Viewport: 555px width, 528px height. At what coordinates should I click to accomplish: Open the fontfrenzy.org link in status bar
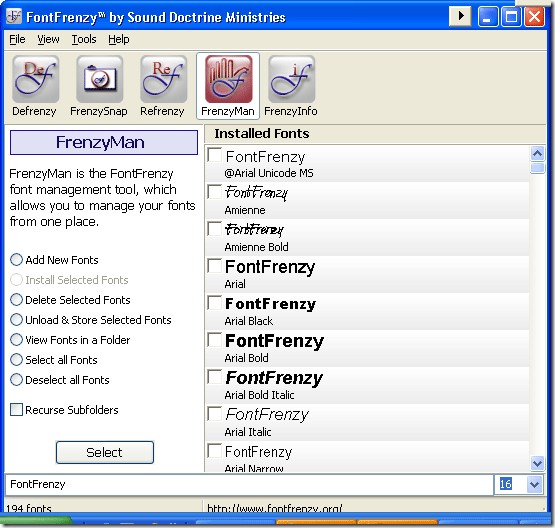275,508
